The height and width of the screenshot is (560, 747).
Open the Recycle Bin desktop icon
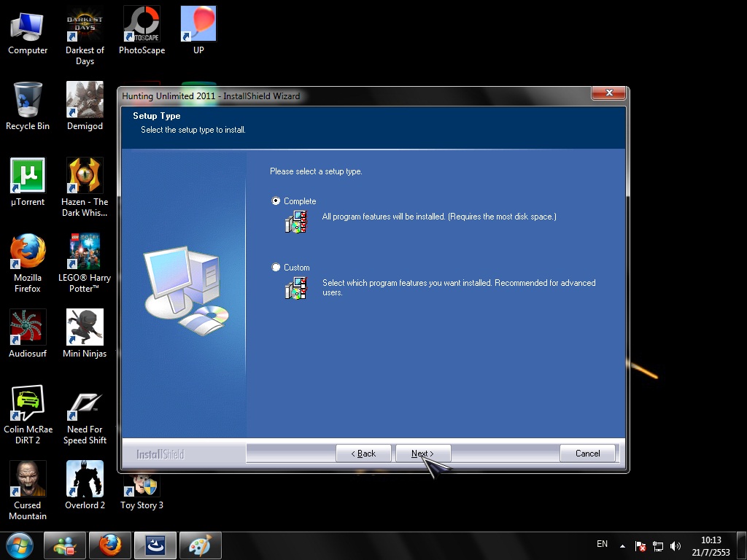coord(28,106)
